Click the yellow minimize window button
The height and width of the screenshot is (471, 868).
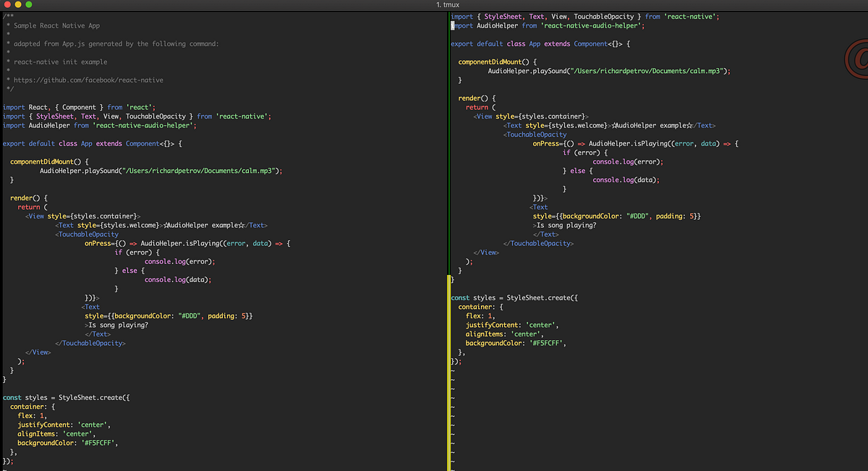(x=19, y=4)
